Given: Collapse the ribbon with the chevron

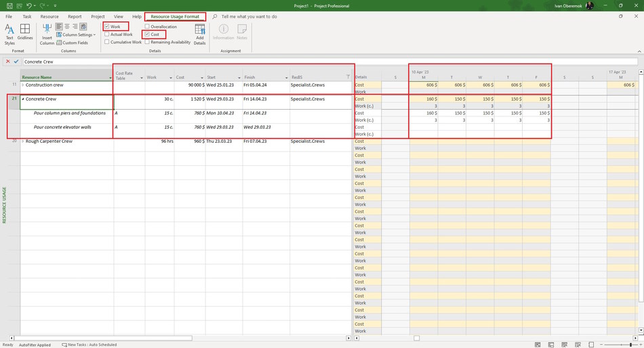Looking at the screenshot, I should click(639, 51).
